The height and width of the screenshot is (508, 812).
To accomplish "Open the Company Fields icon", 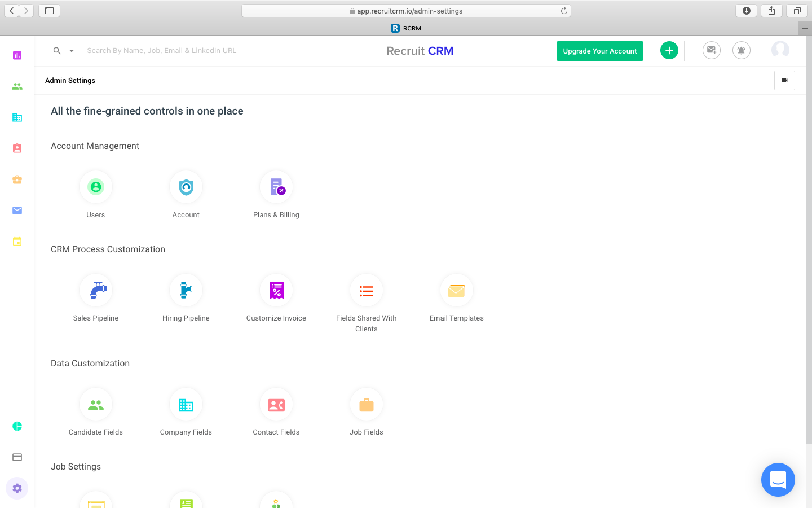I will point(186,404).
